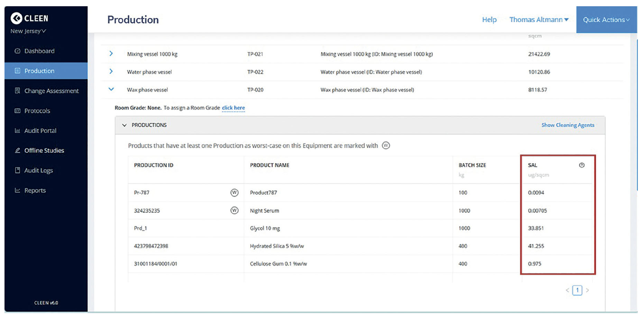
Task: Expand the Mixing vessel 1000 kg row
Action: (111, 54)
